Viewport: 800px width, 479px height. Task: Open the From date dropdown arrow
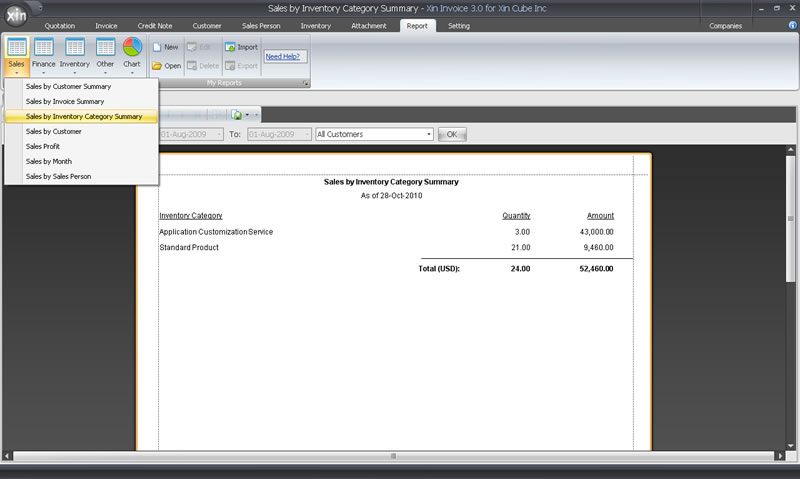(219, 134)
